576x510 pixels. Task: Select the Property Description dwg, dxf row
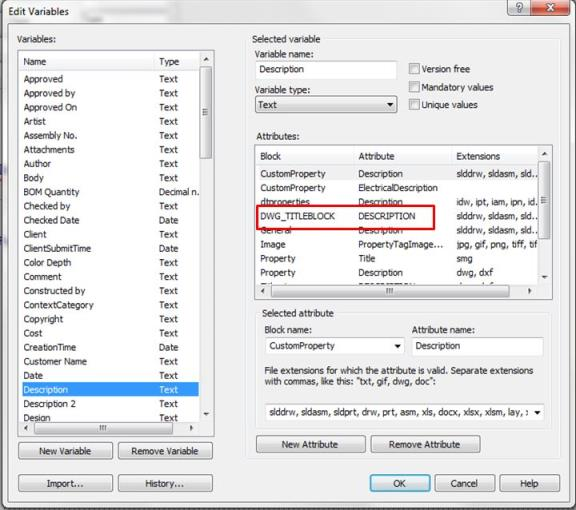pos(397,273)
